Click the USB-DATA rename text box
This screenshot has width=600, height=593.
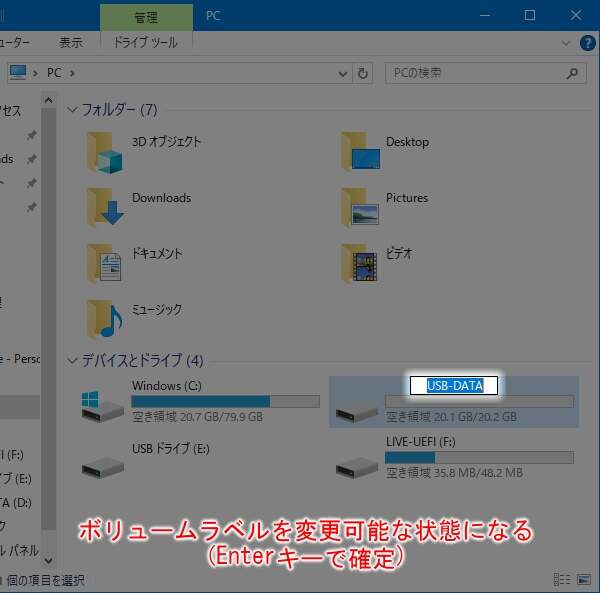[x=454, y=385]
